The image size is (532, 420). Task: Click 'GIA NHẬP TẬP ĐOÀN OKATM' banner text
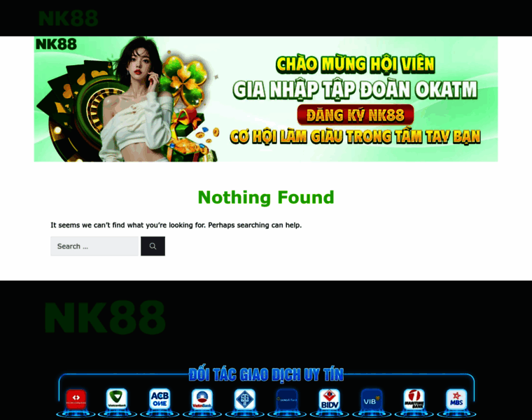click(x=355, y=90)
